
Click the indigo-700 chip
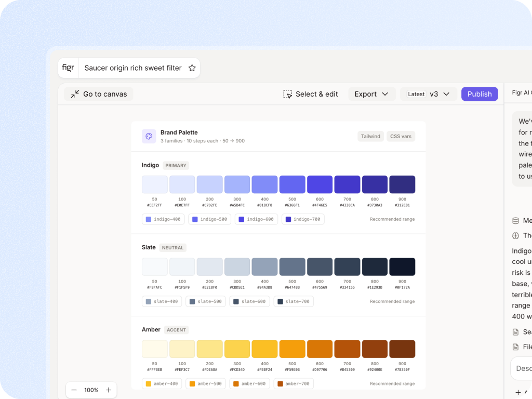(x=303, y=219)
